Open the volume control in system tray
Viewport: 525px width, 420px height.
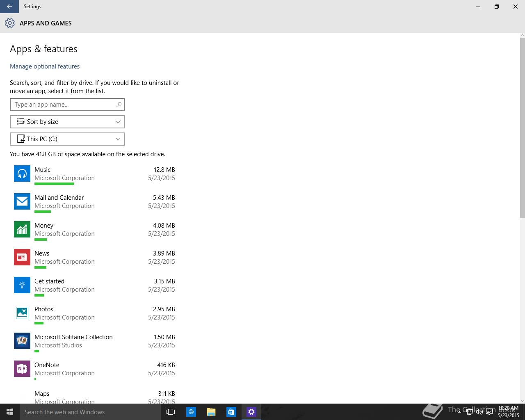tap(479, 412)
